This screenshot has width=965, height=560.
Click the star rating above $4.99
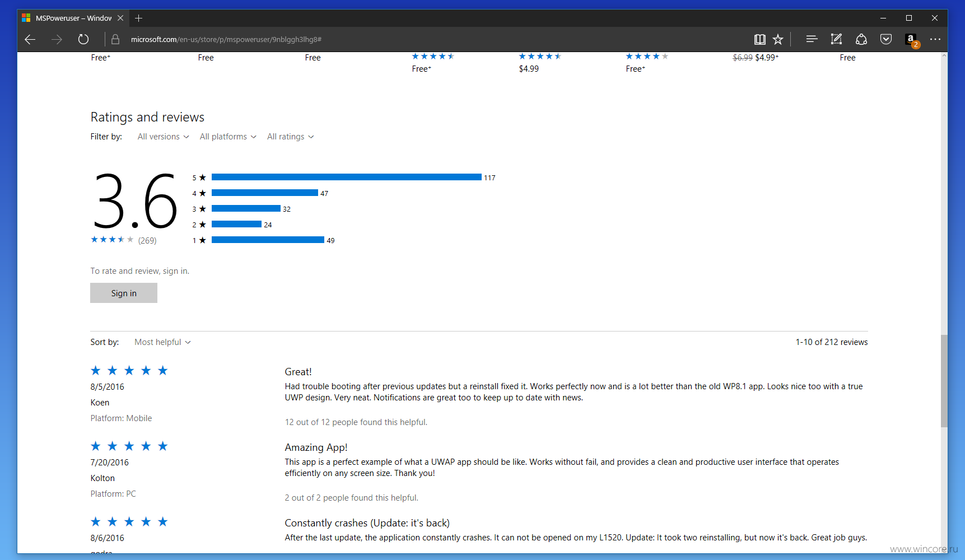click(540, 56)
